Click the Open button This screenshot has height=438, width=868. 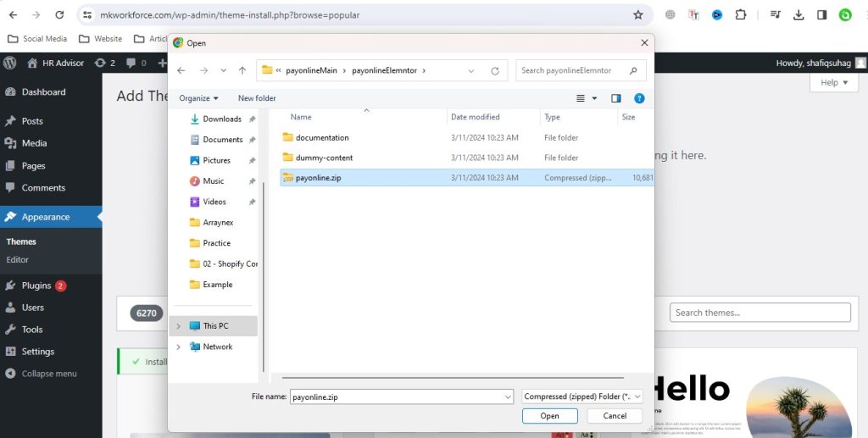point(549,416)
